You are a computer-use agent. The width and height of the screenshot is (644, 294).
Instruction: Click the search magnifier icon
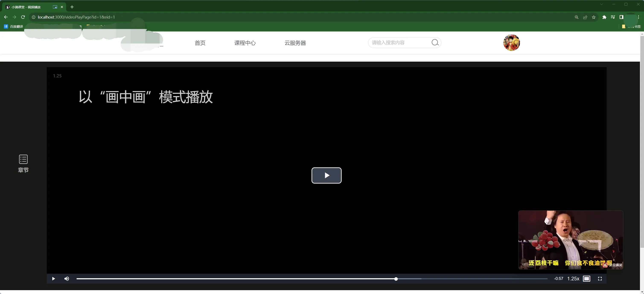(435, 42)
